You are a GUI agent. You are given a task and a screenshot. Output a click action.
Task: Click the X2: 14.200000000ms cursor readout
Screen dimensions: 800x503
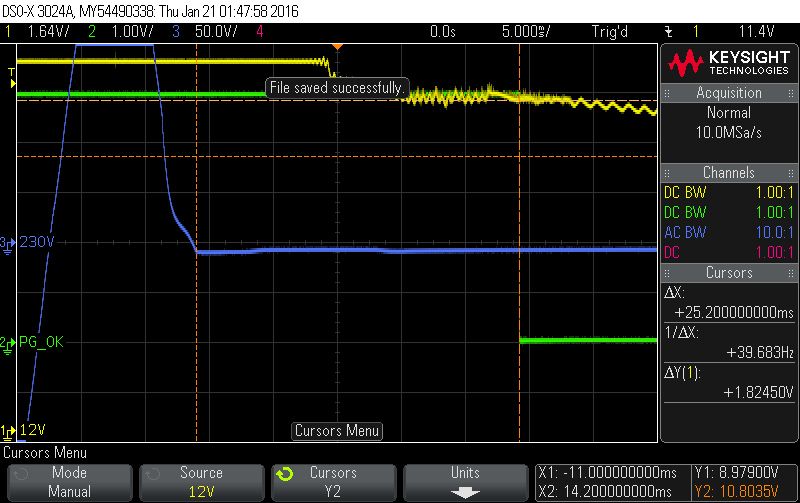605,492
